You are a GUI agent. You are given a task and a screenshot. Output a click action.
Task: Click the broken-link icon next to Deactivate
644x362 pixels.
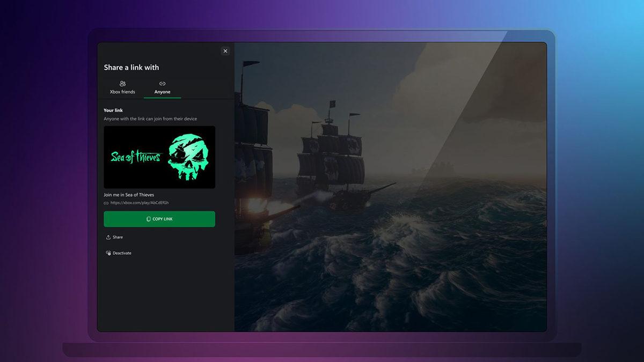click(108, 253)
